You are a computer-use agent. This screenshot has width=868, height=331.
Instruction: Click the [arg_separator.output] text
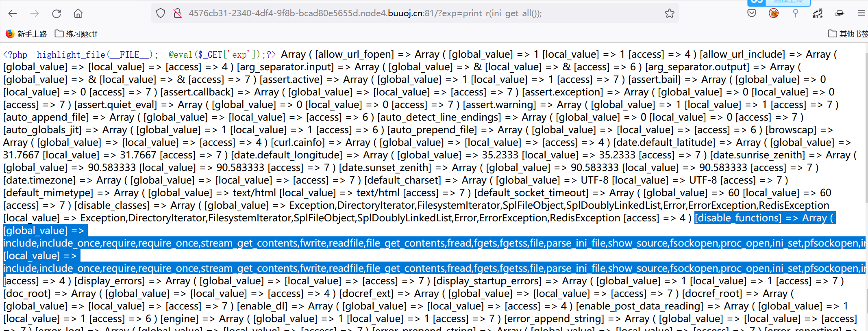pos(697,67)
